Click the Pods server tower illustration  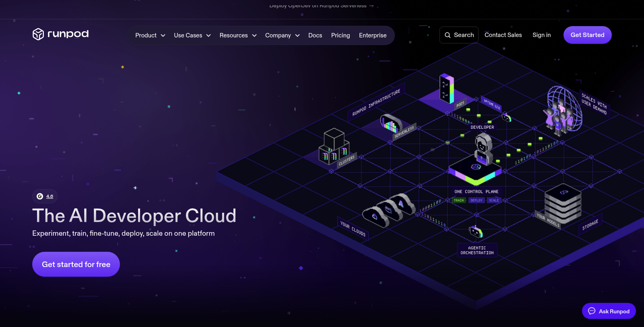click(x=447, y=88)
